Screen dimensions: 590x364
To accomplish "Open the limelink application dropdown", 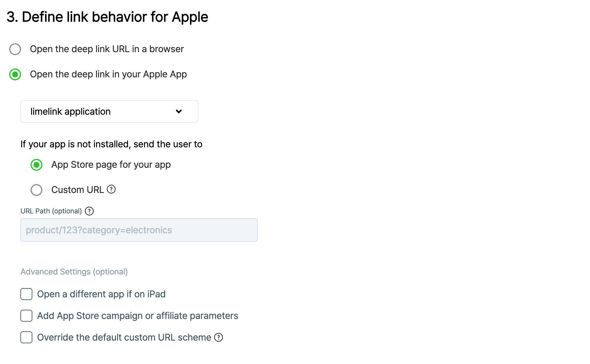I will coord(109,111).
